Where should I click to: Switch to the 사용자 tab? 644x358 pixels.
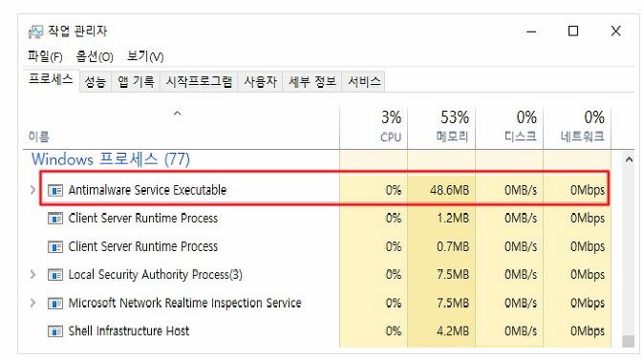260,82
